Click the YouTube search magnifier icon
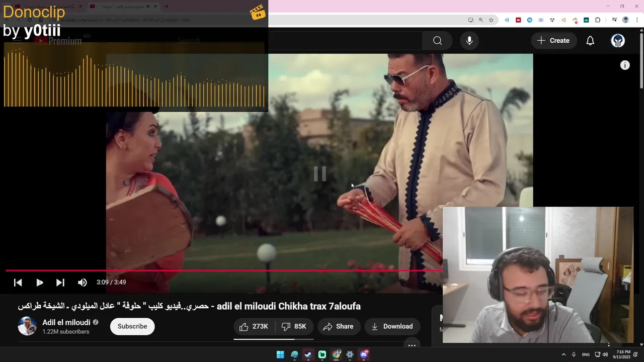The width and height of the screenshot is (644, 362). (437, 41)
